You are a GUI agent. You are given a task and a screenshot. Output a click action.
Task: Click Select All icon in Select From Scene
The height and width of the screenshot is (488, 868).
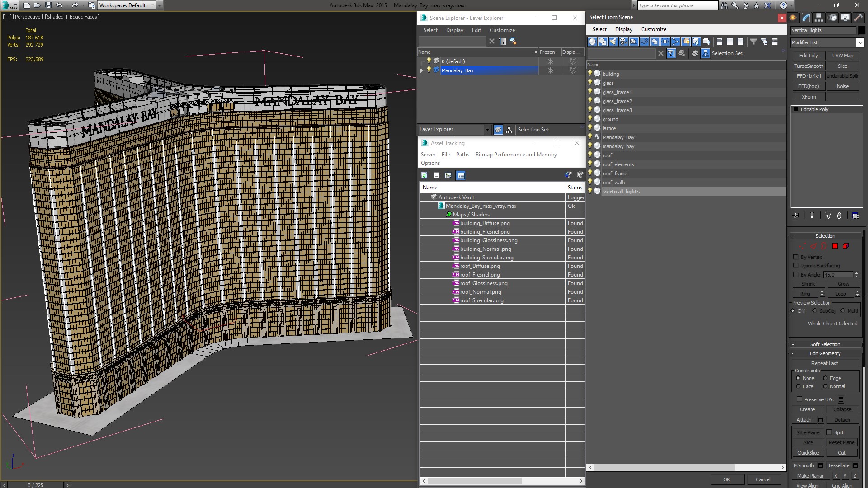point(720,42)
